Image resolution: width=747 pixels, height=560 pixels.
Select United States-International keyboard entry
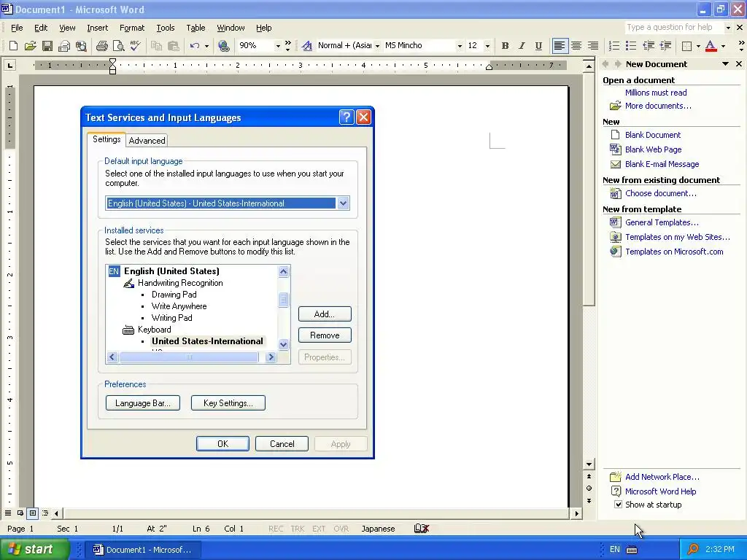coord(207,341)
